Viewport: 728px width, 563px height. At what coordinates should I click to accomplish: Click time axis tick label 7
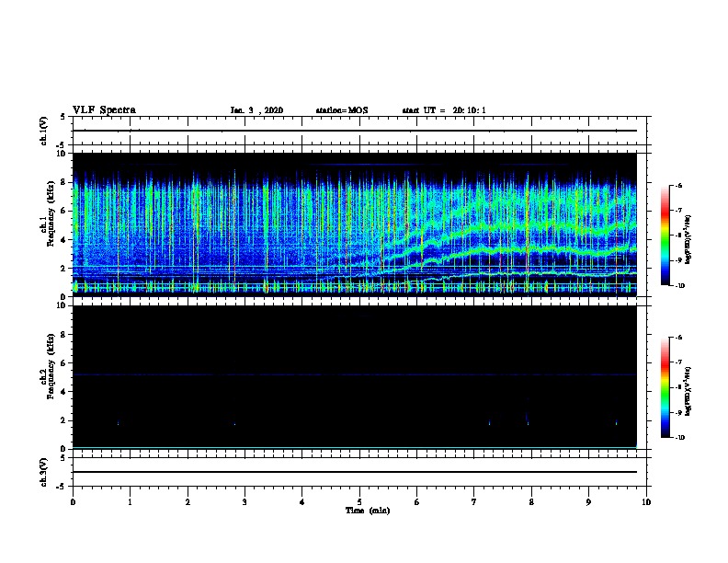(x=474, y=502)
